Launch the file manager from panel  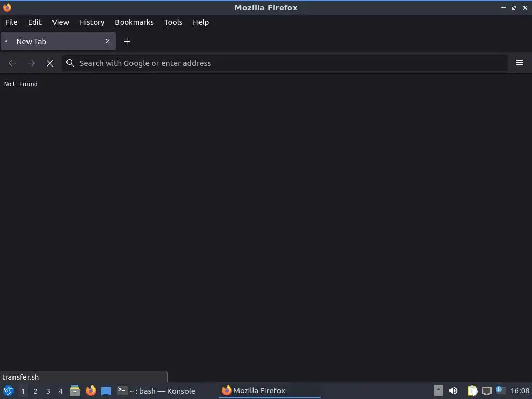click(75, 391)
